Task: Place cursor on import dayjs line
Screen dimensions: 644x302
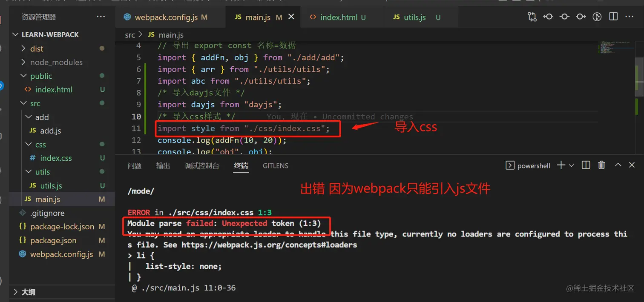Action: pos(219,105)
